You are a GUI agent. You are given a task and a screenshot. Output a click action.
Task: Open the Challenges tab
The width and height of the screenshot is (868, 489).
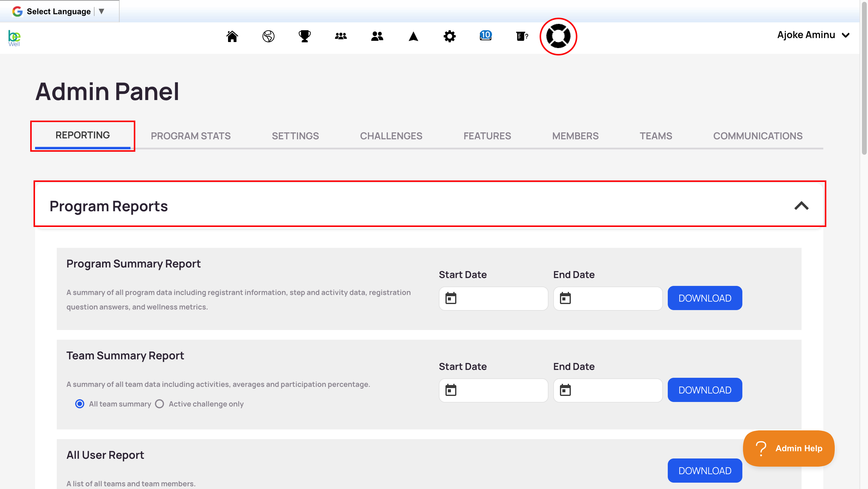(x=391, y=136)
